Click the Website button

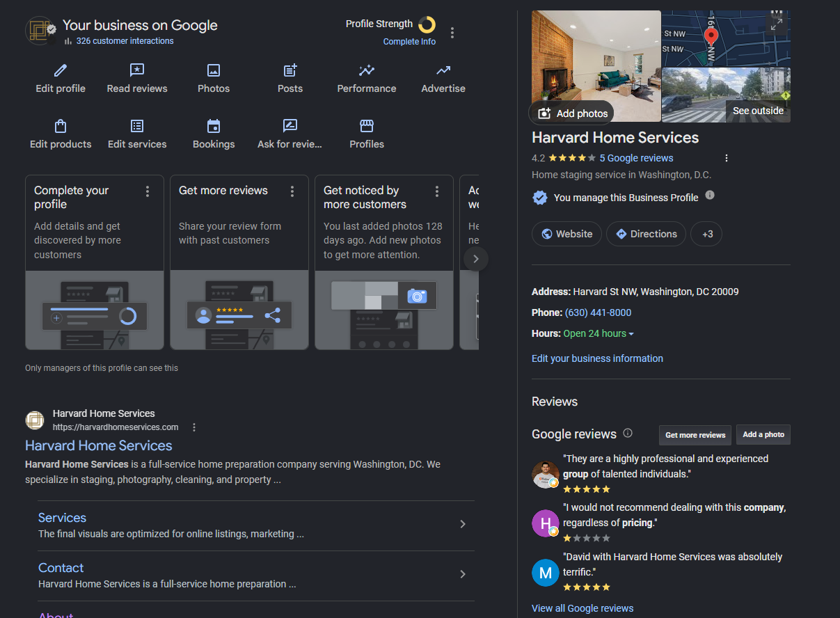click(x=567, y=234)
